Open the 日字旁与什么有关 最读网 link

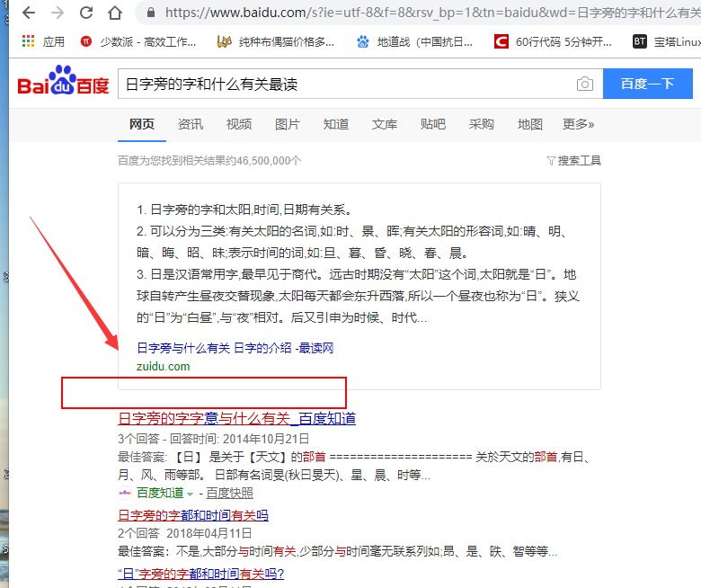tap(235, 348)
